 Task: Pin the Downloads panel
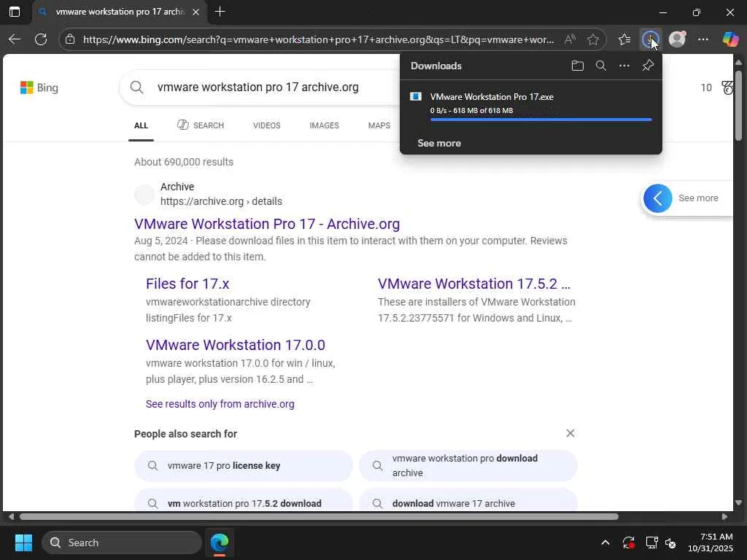point(648,66)
